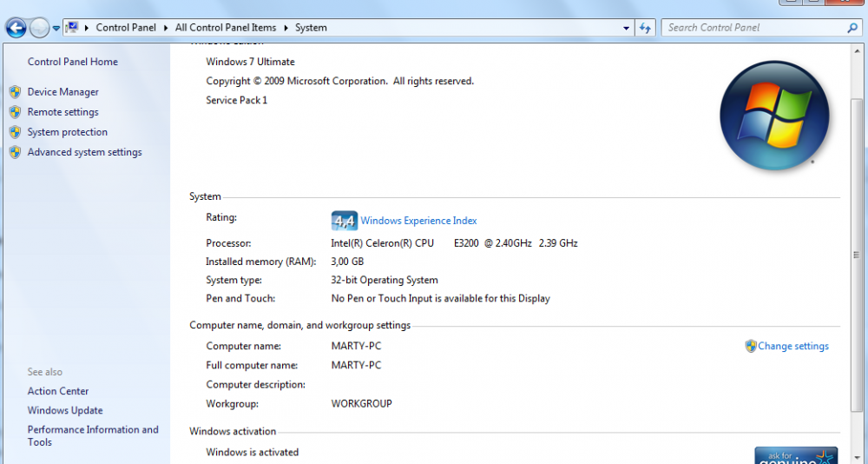This screenshot has width=868, height=464.
Task: Open Remote settings link
Action: coord(63,112)
